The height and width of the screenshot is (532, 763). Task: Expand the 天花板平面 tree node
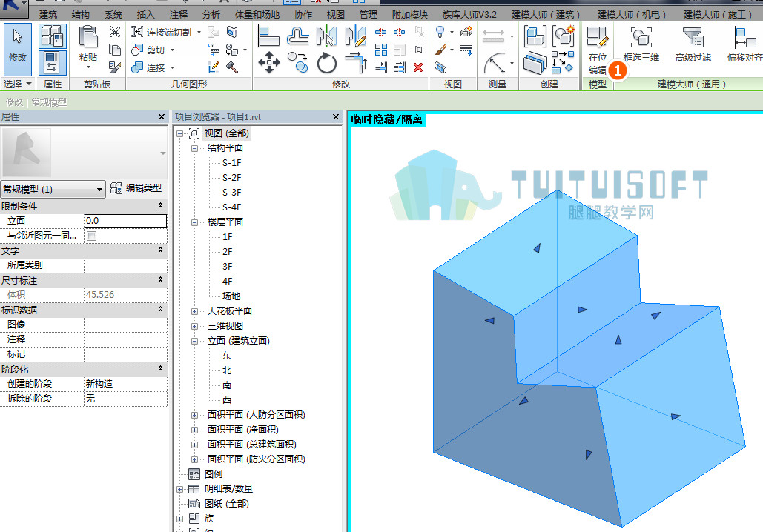(x=194, y=311)
